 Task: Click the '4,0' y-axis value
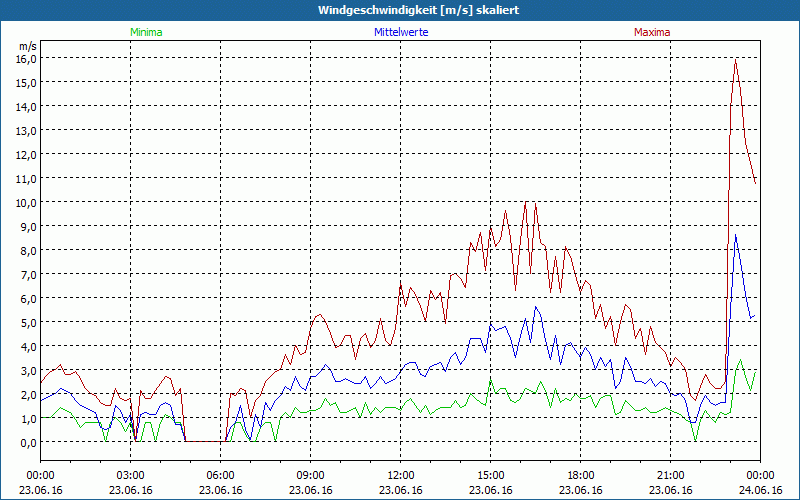(x=30, y=346)
